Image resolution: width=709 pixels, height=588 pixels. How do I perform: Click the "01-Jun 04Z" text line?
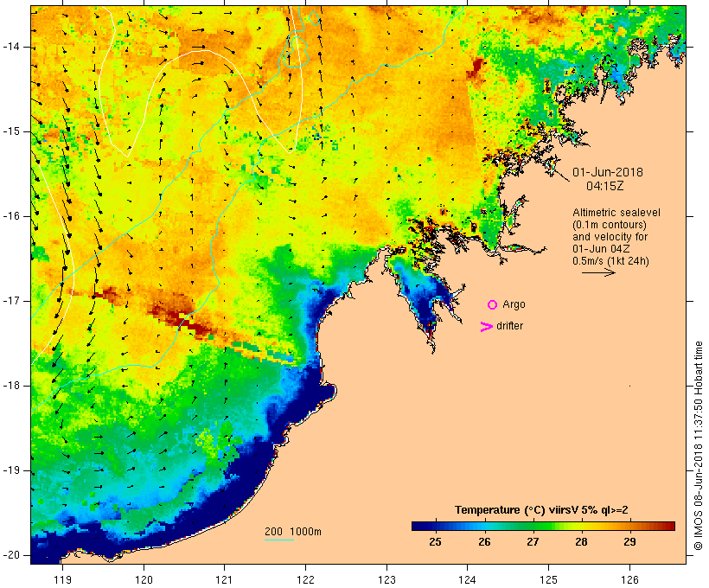(x=601, y=249)
